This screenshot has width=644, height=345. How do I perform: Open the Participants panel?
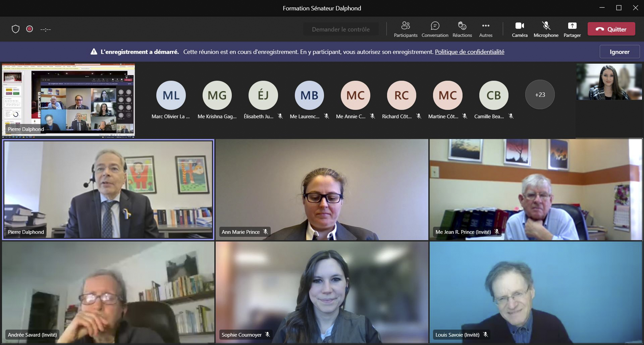pyautogui.click(x=406, y=29)
